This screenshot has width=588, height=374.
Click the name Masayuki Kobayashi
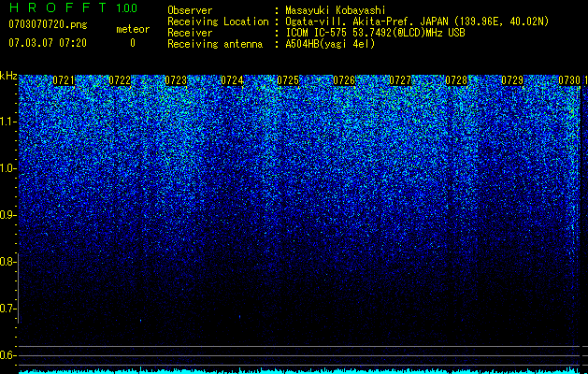coord(336,11)
